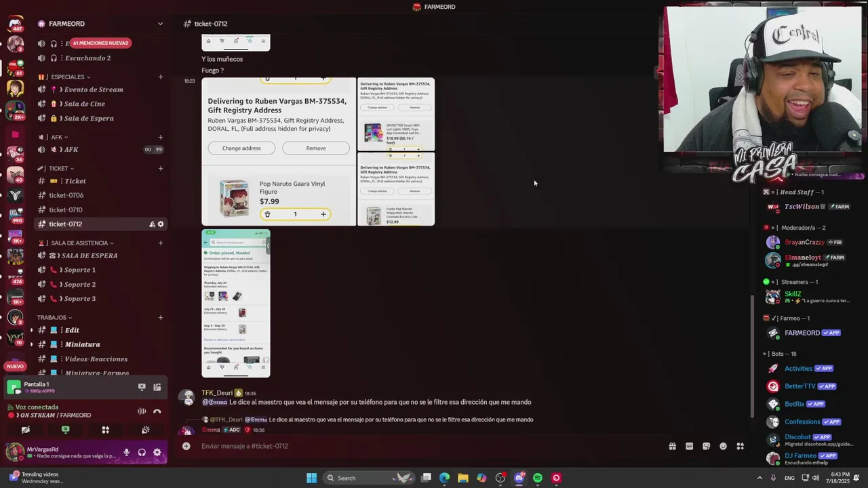
Task: Add channel to TICKET category
Action: click(x=161, y=169)
